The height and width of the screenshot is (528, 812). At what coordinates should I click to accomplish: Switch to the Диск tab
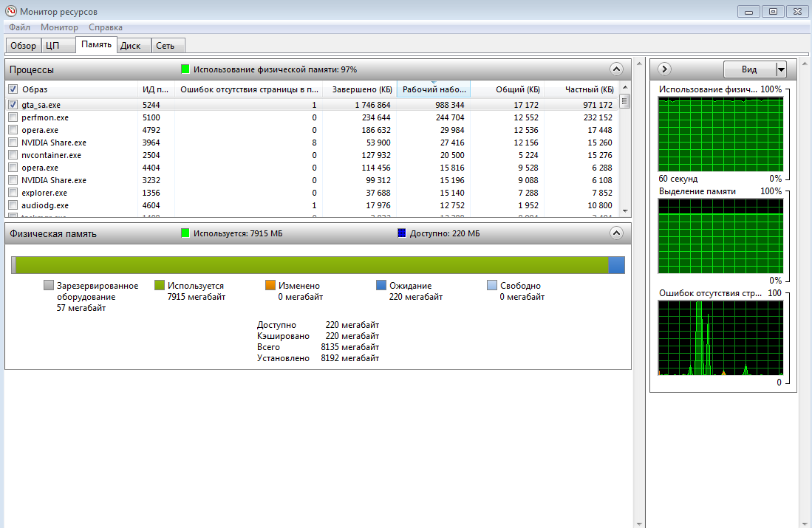click(x=134, y=46)
